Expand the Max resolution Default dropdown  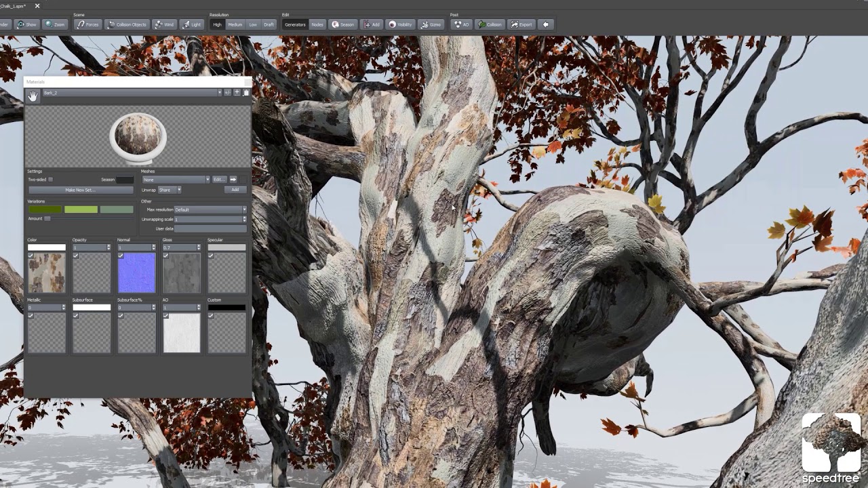tap(210, 209)
